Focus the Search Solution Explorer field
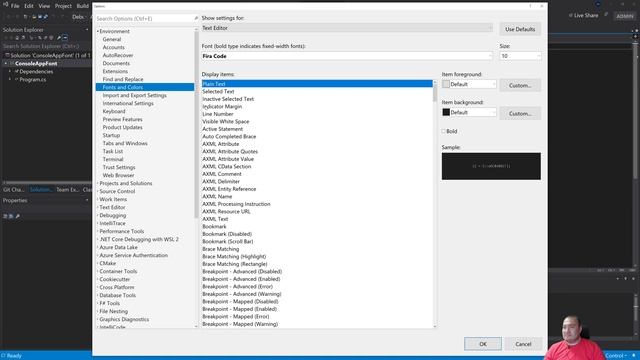The image size is (640, 360). [45, 46]
